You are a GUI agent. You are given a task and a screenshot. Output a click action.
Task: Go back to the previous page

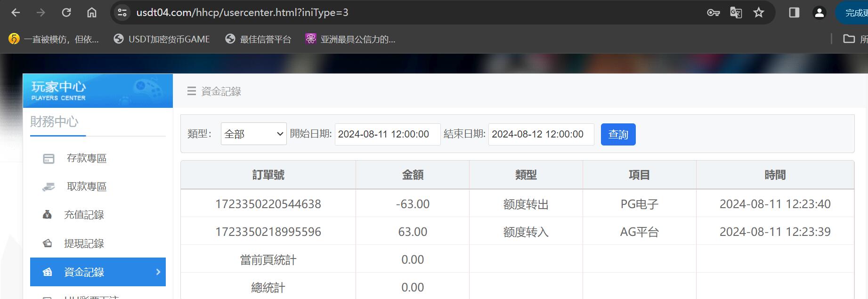click(x=16, y=13)
